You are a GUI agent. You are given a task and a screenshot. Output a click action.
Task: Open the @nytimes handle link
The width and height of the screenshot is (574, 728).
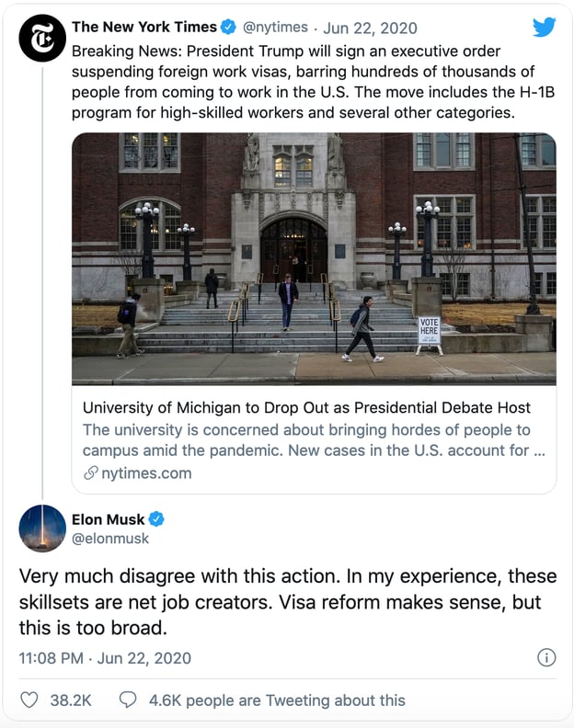pos(275,28)
